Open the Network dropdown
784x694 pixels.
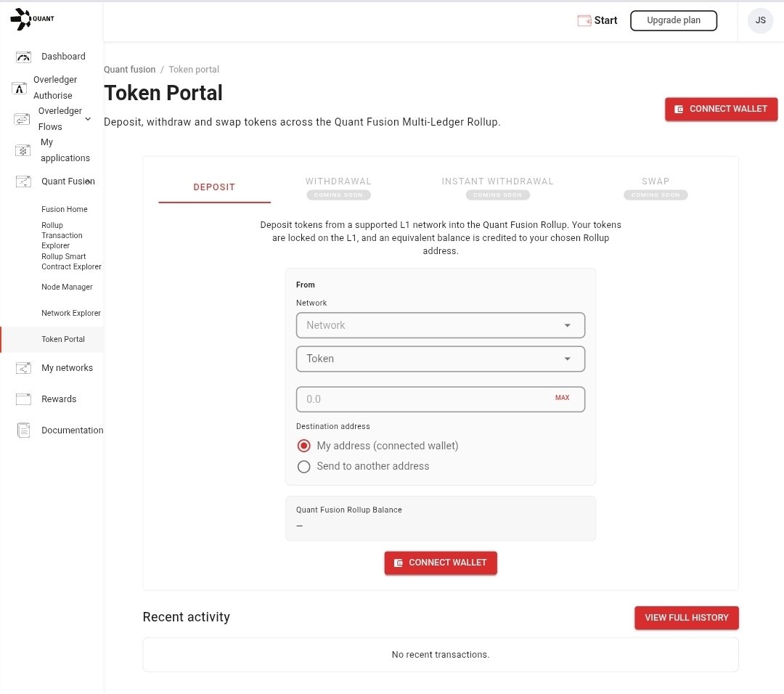(x=440, y=325)
